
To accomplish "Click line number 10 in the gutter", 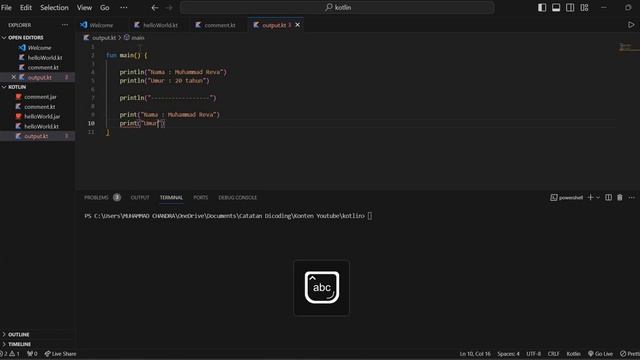I will tap(91, 123).
